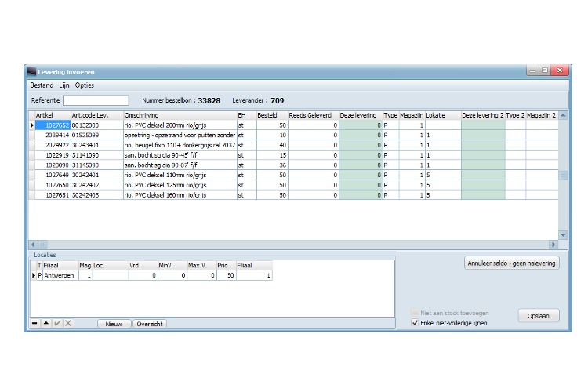Click the delete location minus icon
588x392 pixels.
coord(34,323)
